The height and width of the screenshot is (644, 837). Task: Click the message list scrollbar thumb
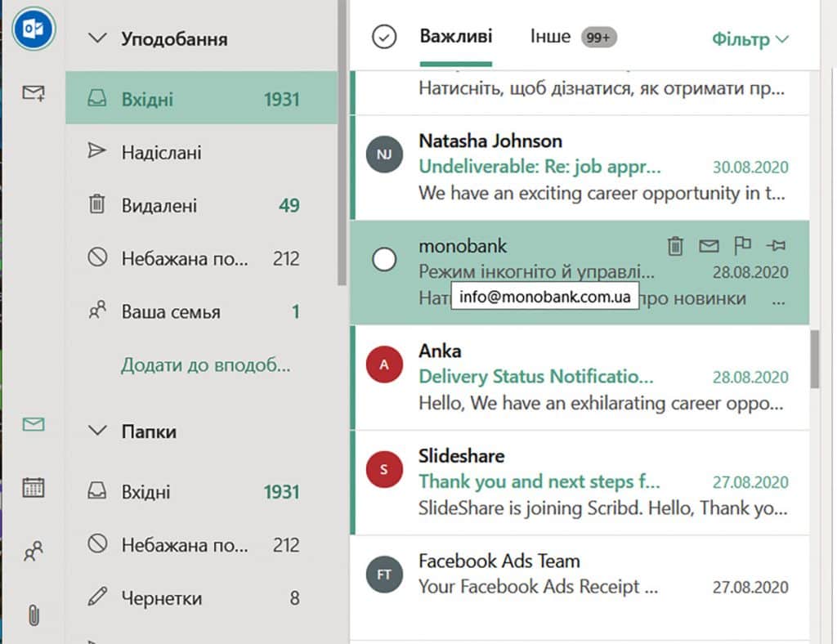coord(814,359)
